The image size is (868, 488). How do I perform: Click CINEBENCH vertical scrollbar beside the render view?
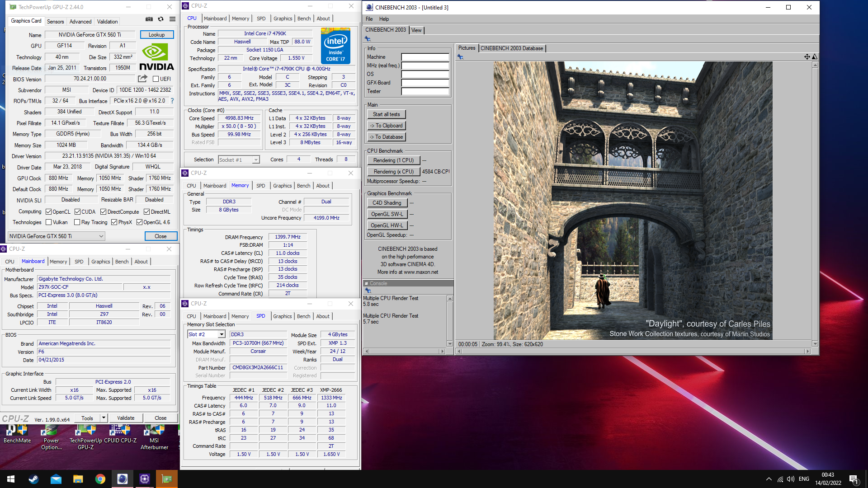pos(815,204)
